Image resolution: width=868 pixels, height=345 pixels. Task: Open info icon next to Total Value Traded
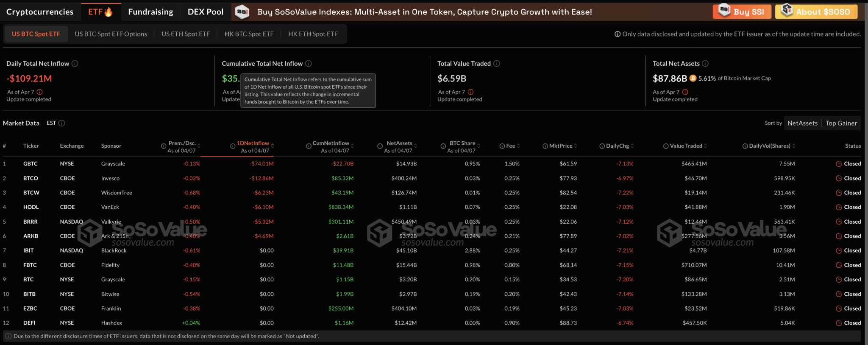[x=497, y=64]
